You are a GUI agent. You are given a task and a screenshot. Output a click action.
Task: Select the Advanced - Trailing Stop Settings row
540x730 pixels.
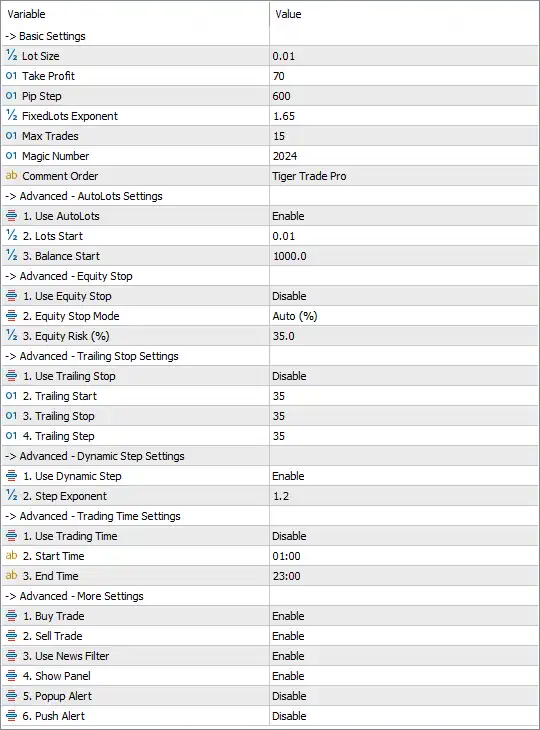click(270, 356)
